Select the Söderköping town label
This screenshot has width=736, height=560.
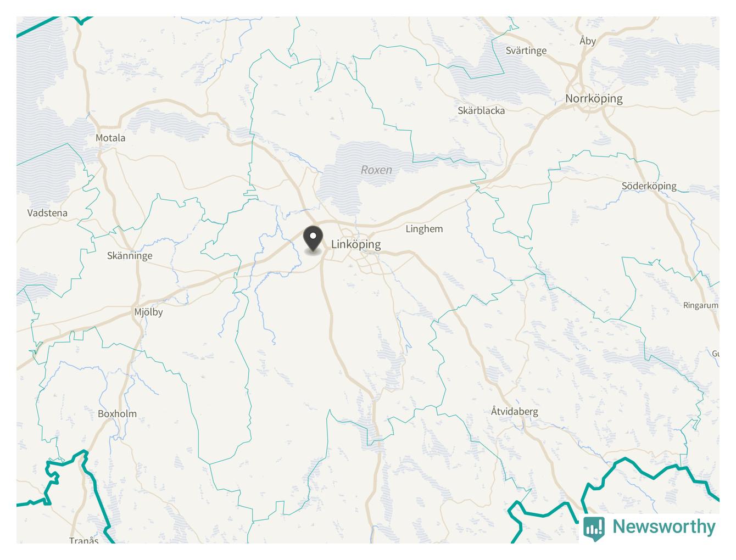tap(649, 186)
